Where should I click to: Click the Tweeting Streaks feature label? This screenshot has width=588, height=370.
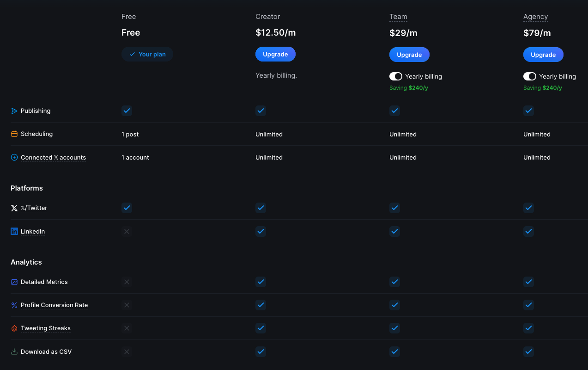pyautogui.click(x=46, y=328)
